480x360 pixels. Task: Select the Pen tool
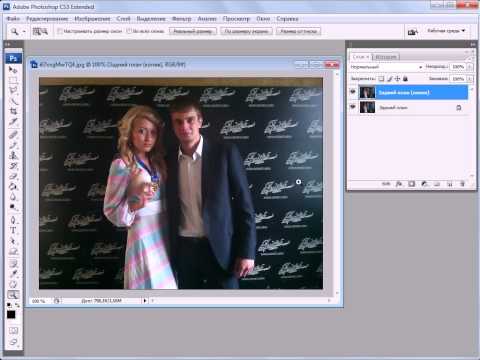pyautogui.click(x=13, y=220)
